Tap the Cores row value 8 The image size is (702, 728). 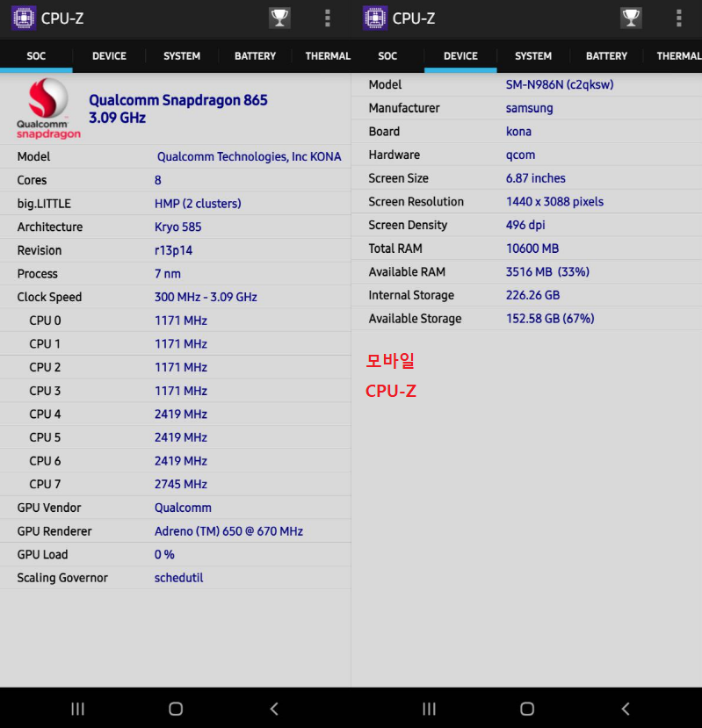[158, 180]
